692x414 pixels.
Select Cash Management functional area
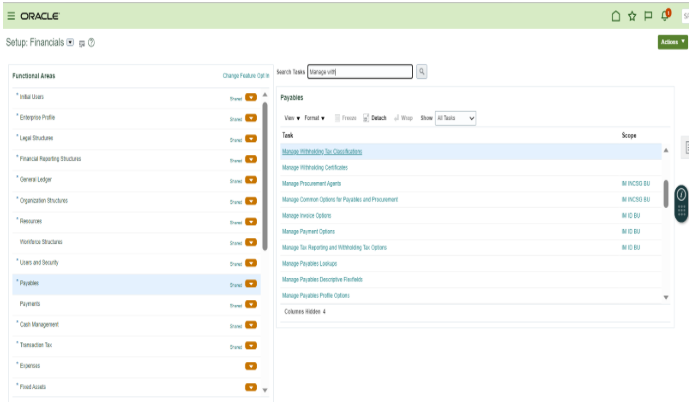point(39,324)
